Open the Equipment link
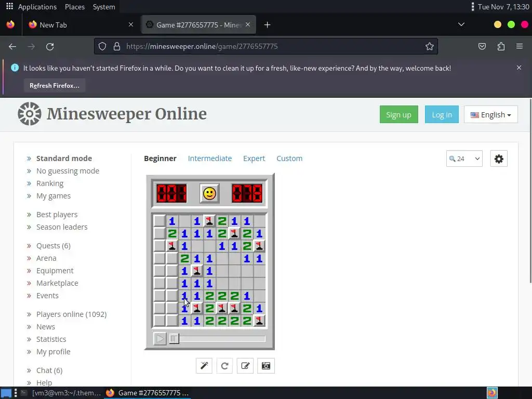The width and height of the screenshot is (532, 399). click(55, 271)
